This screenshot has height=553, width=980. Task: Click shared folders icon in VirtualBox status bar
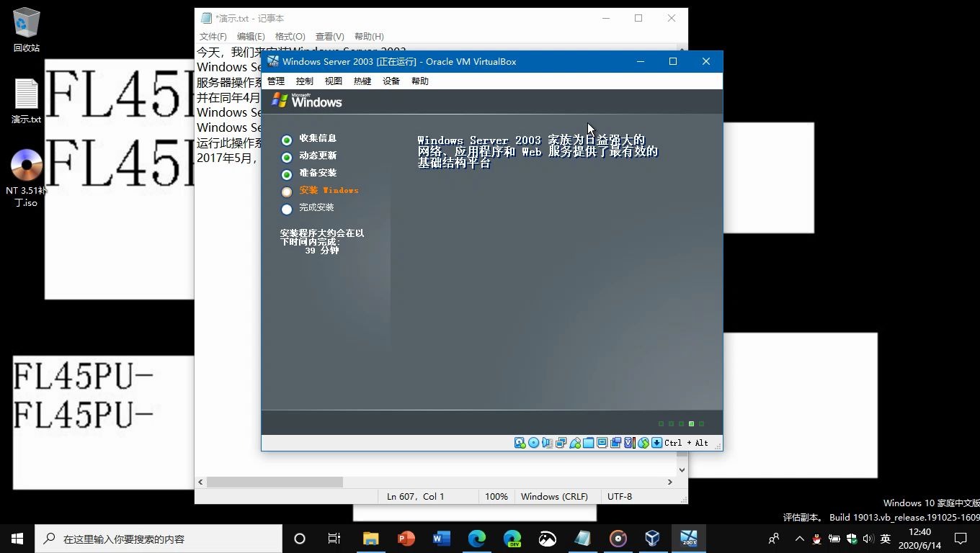click(x=589, y=443)
